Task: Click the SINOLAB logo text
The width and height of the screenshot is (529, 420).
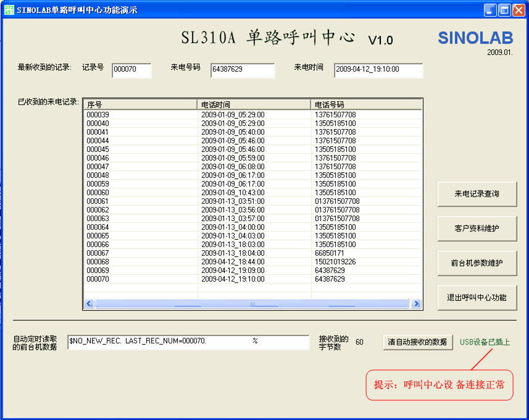Action: coord(475,38)
